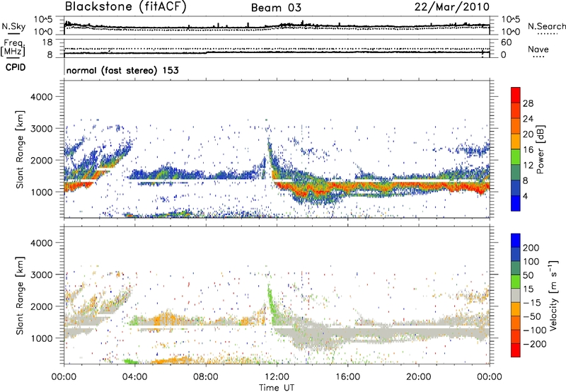This screenshot has height=392, width=566.
Task: Click the "N.Search" legend label
Action: pyautogui.click(x=546, y=26)
